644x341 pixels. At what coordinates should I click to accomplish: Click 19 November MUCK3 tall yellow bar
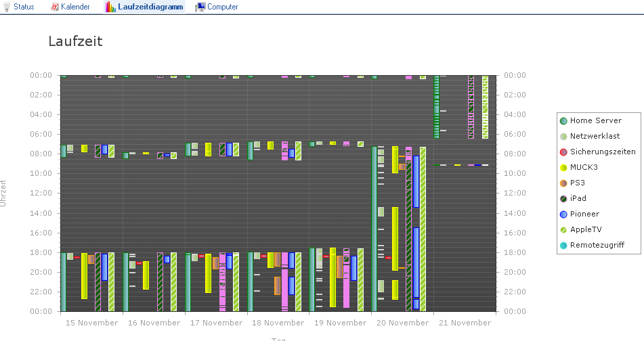[x=332, y=277]
